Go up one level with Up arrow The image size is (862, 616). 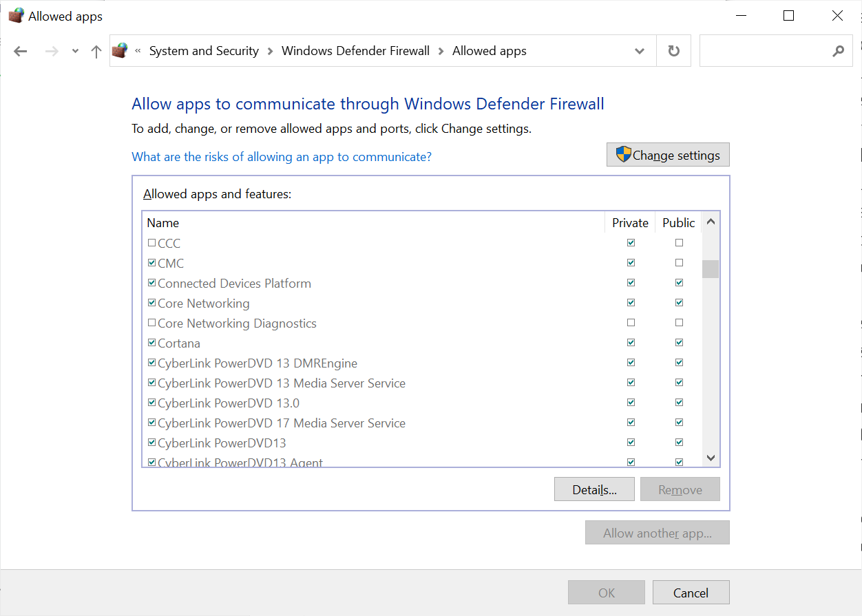(x=96, y=51)
